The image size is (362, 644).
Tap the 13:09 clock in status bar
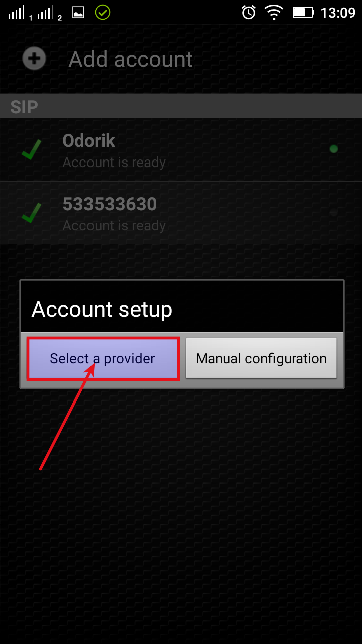coord(338,13)
